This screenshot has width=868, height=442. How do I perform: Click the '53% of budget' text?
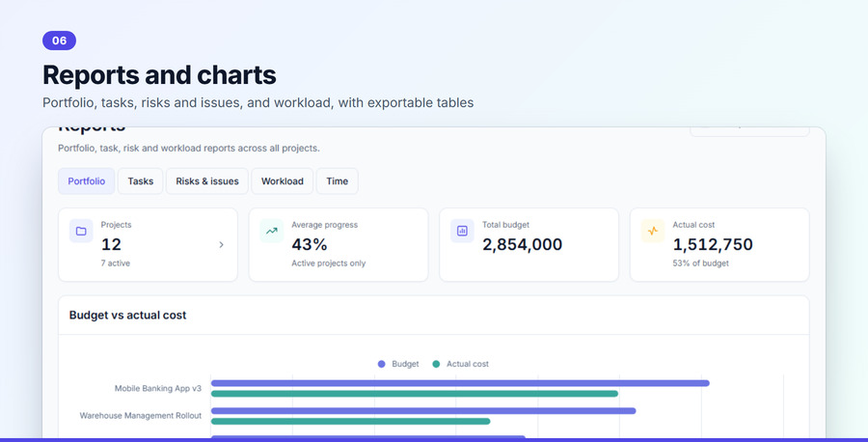pyautogui.click(x=701, y=263)
